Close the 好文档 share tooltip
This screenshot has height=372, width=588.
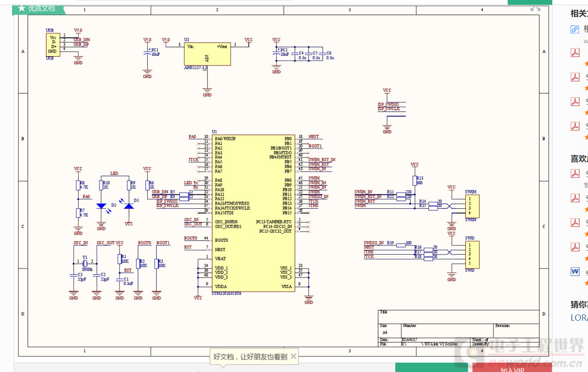[x=293, y=356]
